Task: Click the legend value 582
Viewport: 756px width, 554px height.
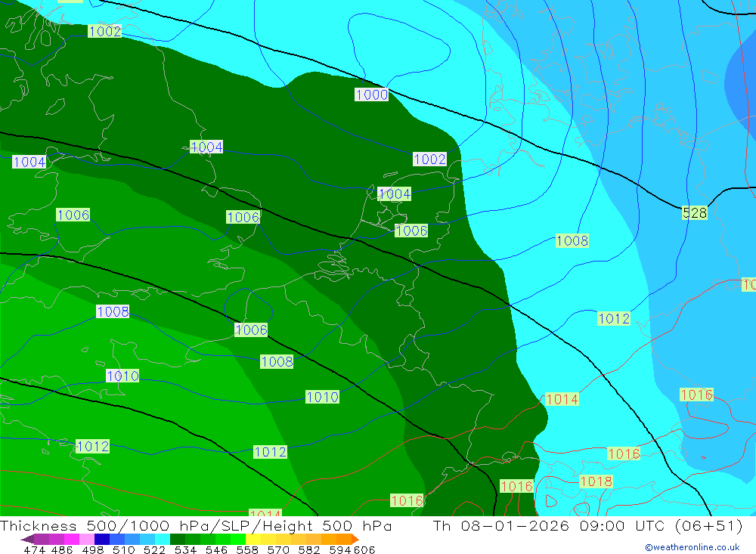Action: [x=308, y=549]
